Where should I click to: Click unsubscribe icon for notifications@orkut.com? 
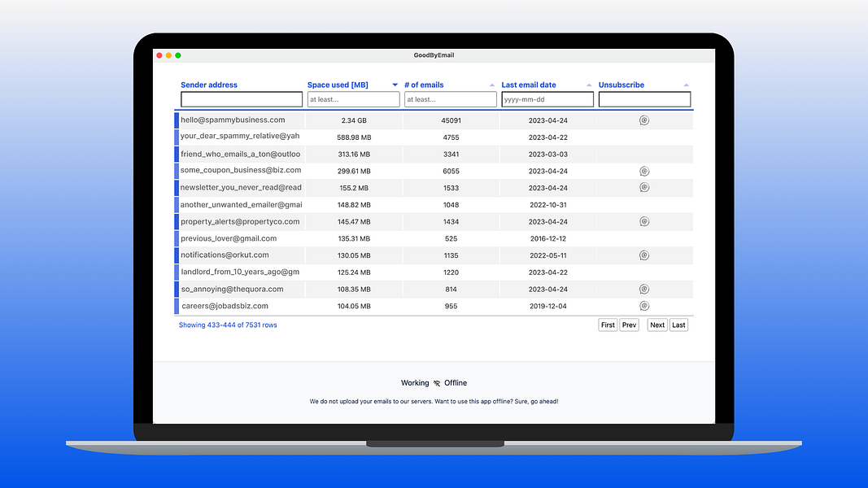(x=643, y=255)
